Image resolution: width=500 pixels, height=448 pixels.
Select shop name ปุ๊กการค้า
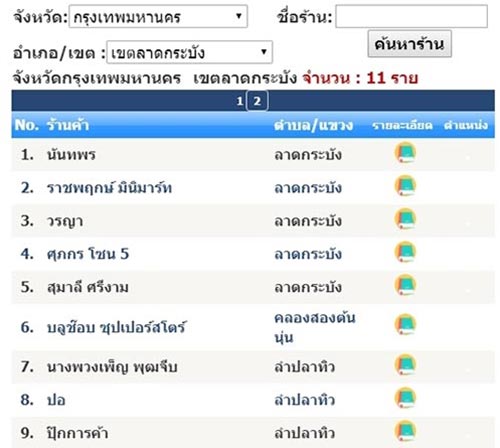click(77, 433)
